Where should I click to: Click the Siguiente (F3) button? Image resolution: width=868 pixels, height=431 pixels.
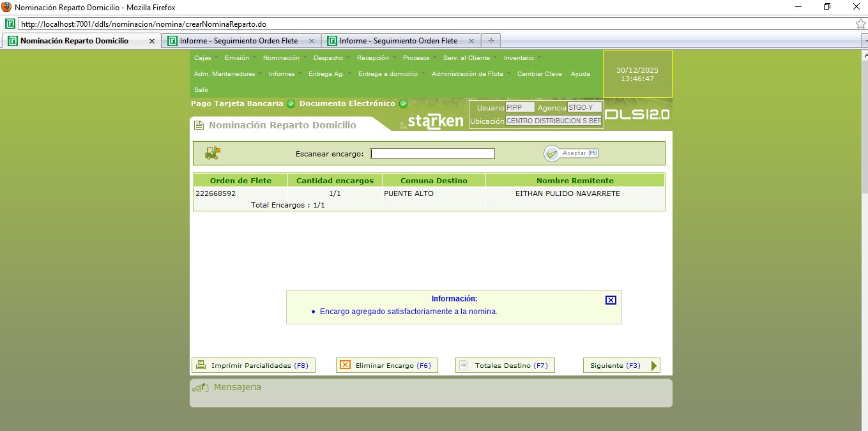coord(621,366)
